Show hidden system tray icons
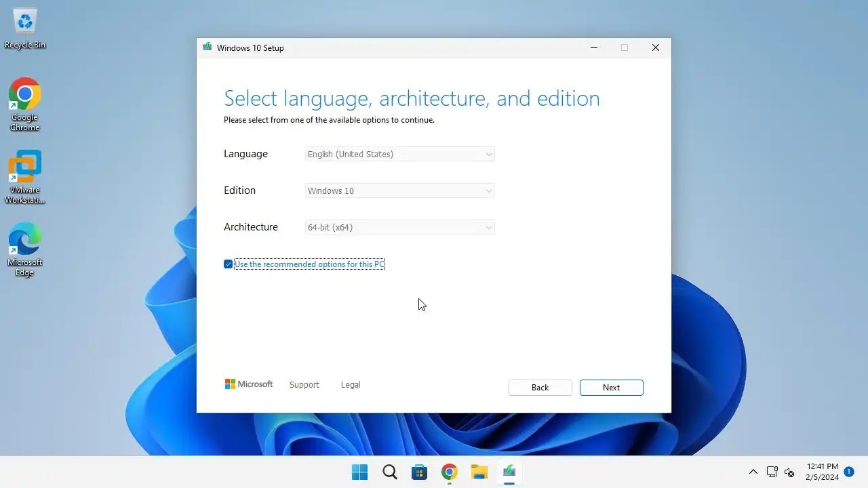Viewport: 868px width, 488px height. (x=753, y=472)
